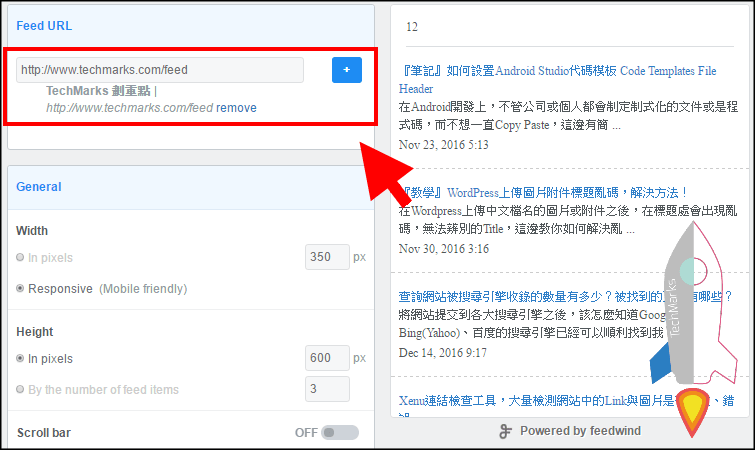755x450 pixels.
Task: Click the Height label
Action: 35,332
